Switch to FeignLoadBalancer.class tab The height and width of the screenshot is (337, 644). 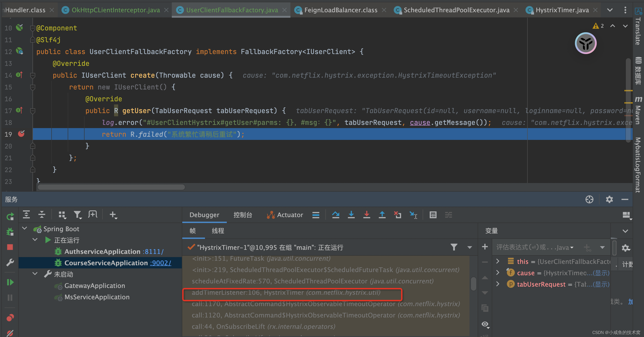[x=340, y=10]
